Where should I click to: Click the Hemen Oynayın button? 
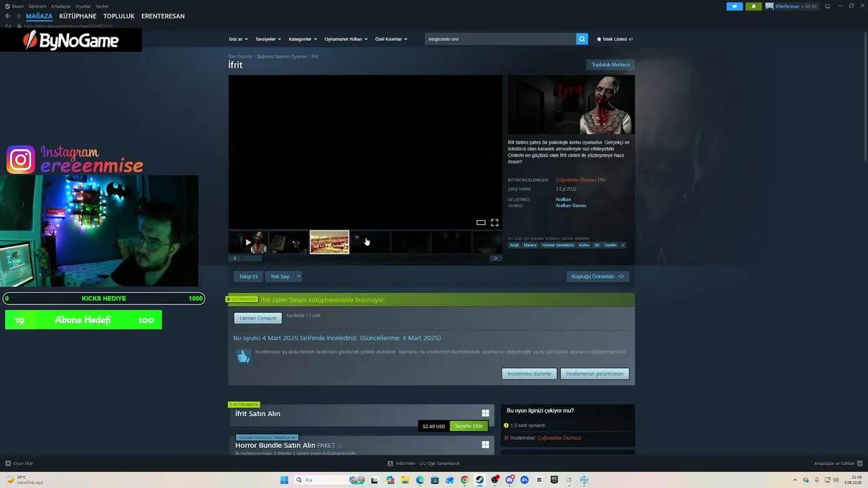(258, 318)
